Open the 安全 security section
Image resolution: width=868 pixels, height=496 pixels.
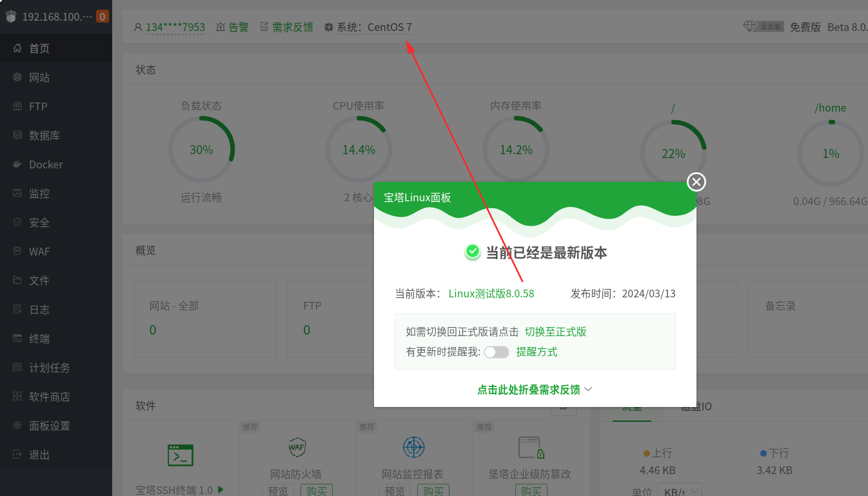56,223
